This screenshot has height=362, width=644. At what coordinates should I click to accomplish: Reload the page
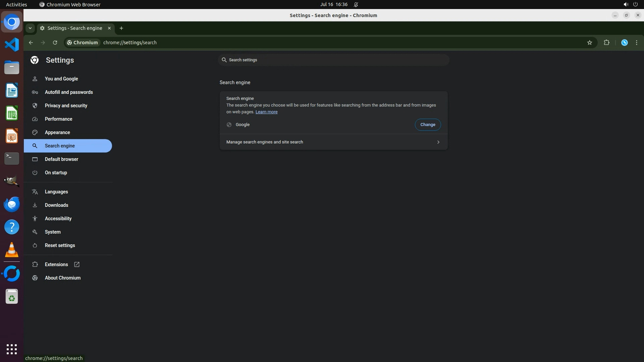[x=55, y=43]
